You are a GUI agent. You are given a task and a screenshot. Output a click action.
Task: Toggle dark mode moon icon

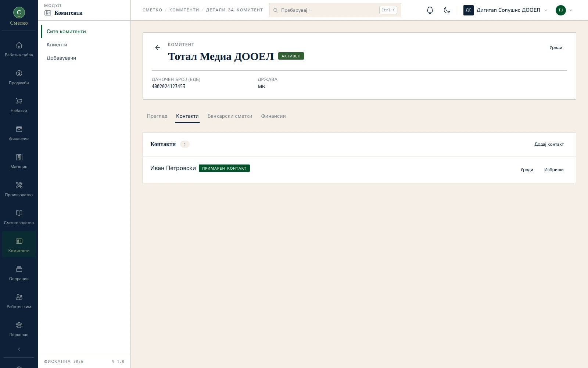pos(447,10)
